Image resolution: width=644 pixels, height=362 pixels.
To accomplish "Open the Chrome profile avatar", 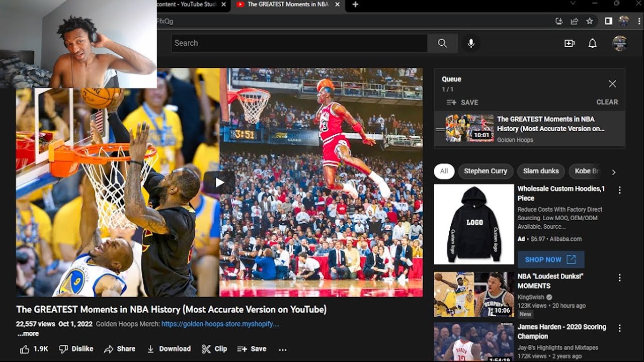I will [x=624, y=21].
